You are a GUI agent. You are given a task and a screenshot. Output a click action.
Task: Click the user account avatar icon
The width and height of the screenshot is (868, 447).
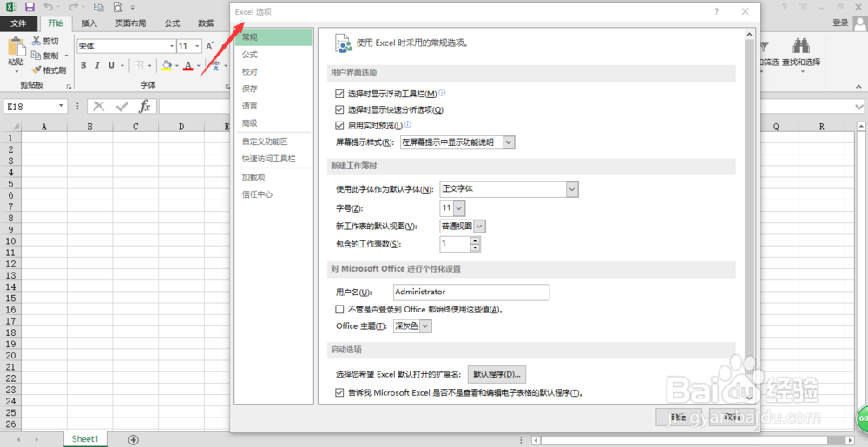pos(861,23)
